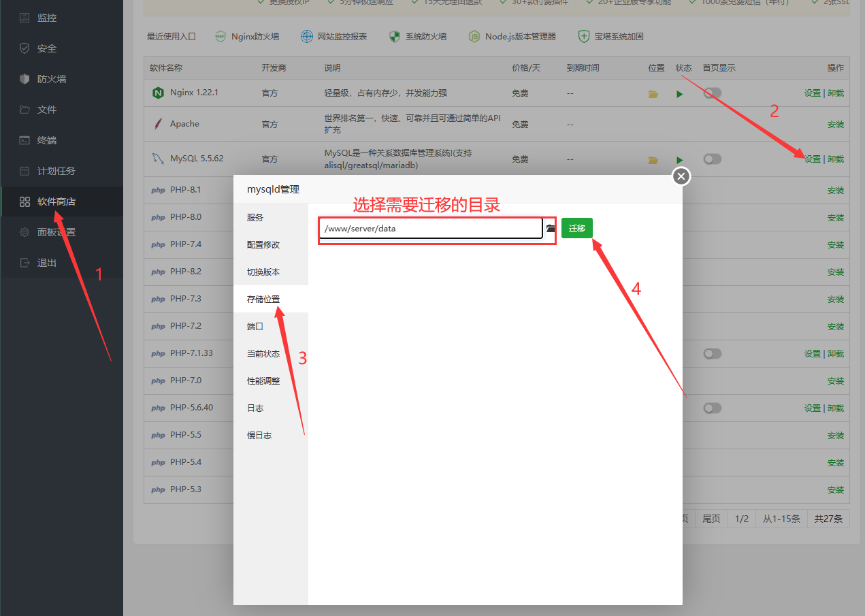Close the mysqld管理 dialog
The width and height of the screenshot is (865, 616).
point(681,176)
